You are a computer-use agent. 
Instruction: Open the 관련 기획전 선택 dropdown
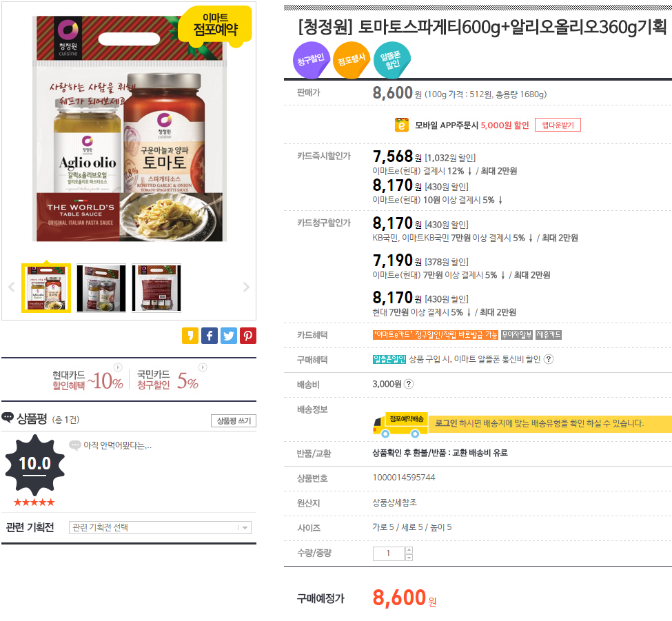(x=161, y=527)
